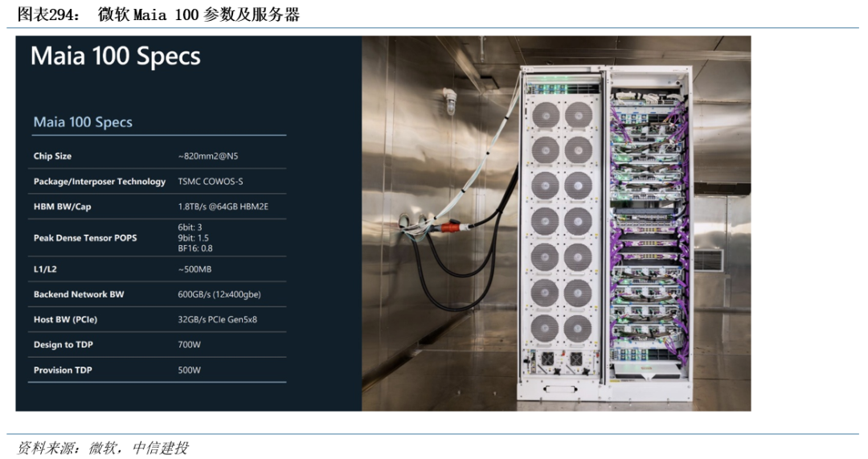
Task: Select the "Chip Size" row label
Action: coord(52,156)
